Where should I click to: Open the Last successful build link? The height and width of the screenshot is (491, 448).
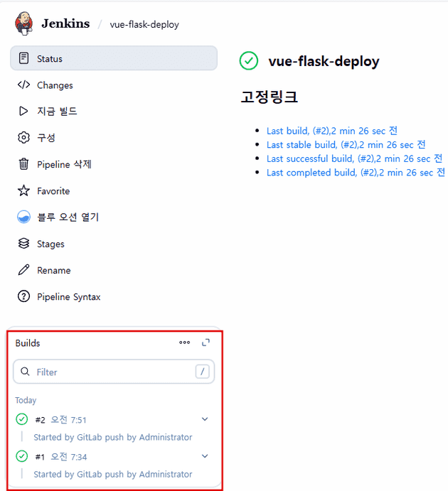pyautogui.click(x=354, y=158)
